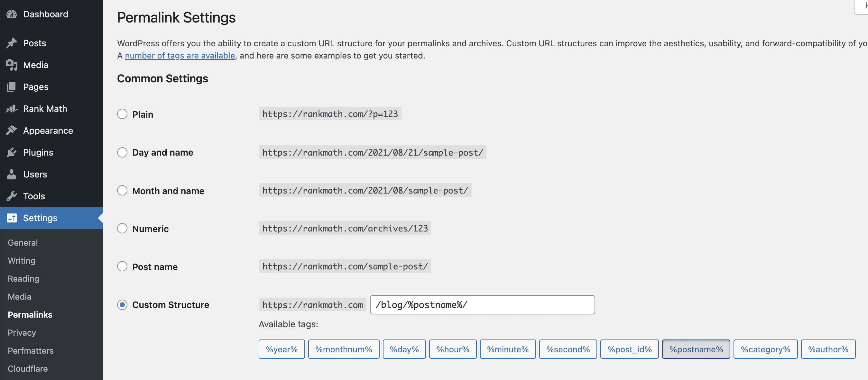Screen dimensions: 868x380
Task: Click the Dashboard icon in sidebar
Action: (x=12, y=13)
